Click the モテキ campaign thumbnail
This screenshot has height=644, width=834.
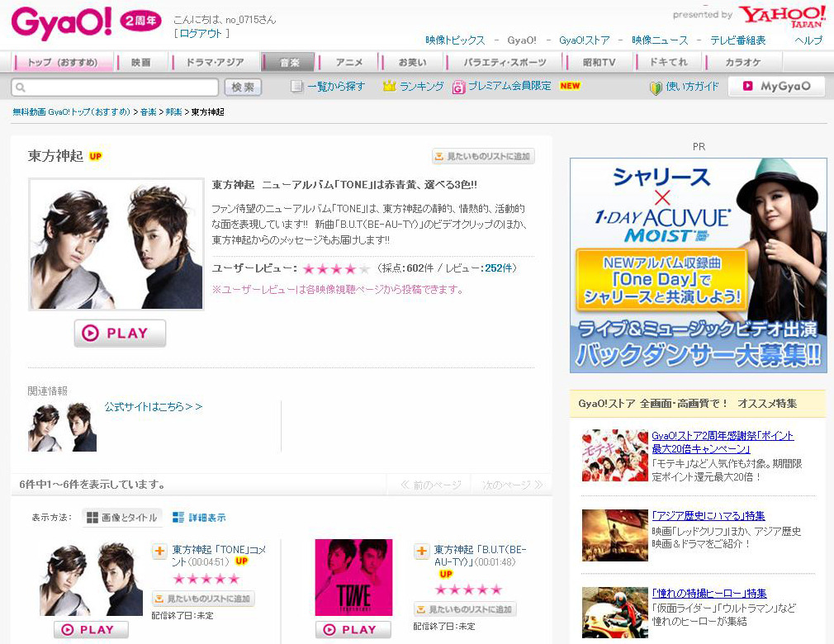(x=615, y=456)
